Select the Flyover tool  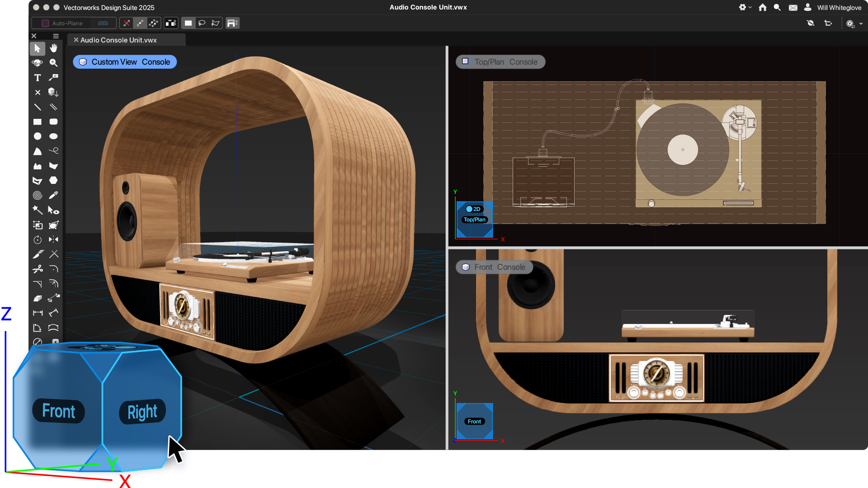click(38, 63)
